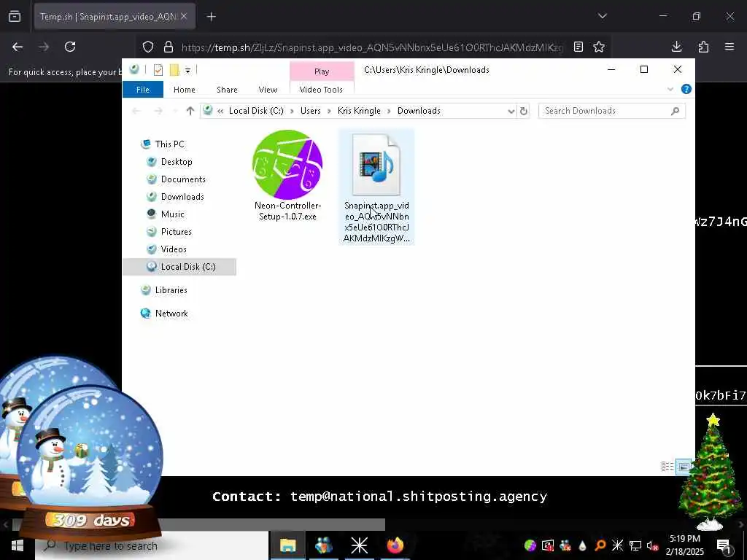Click the Explorer forward navigation arrow
Image resolution: width=747 pixels, height=560 pixels.
158,111
